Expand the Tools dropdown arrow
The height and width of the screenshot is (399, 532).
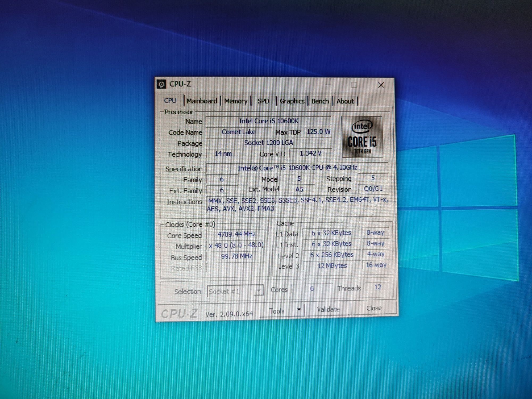click(299, 310)
